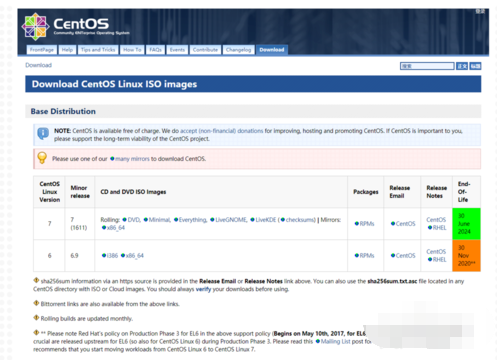Image resolution: width=500 pixels, height=361 pixels.
Task: Open the Tips and Tricks tab
Action: [x=98, y=50]
